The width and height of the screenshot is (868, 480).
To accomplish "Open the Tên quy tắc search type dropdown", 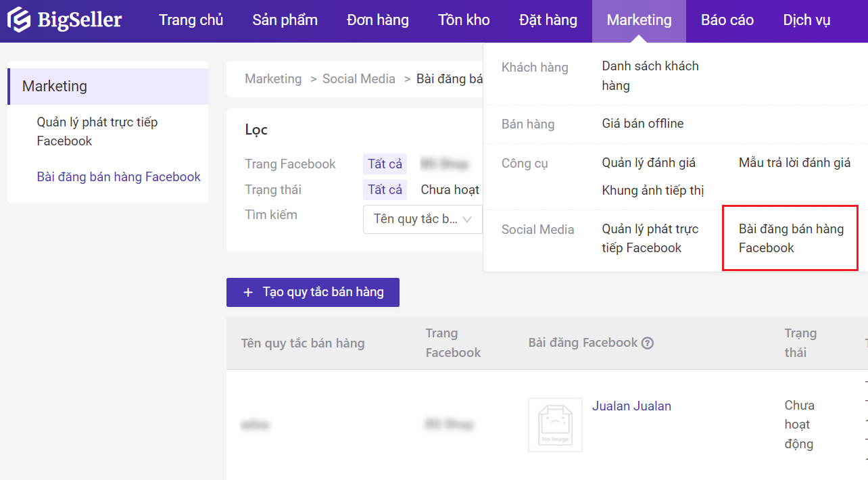I will pos(423,219).
